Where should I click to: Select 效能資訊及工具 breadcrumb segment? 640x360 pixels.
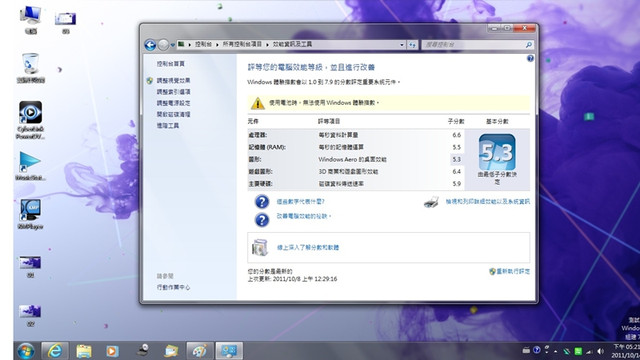[292, 44]
